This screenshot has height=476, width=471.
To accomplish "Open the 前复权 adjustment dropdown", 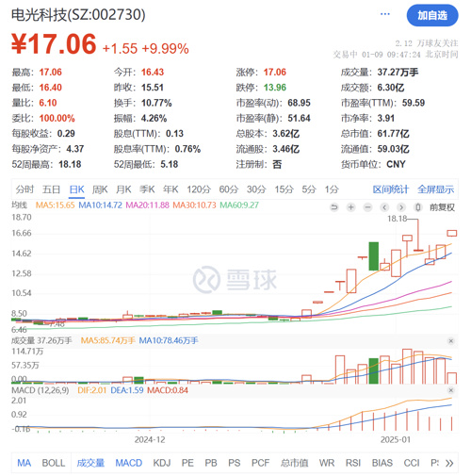I will tap(442, 207).
